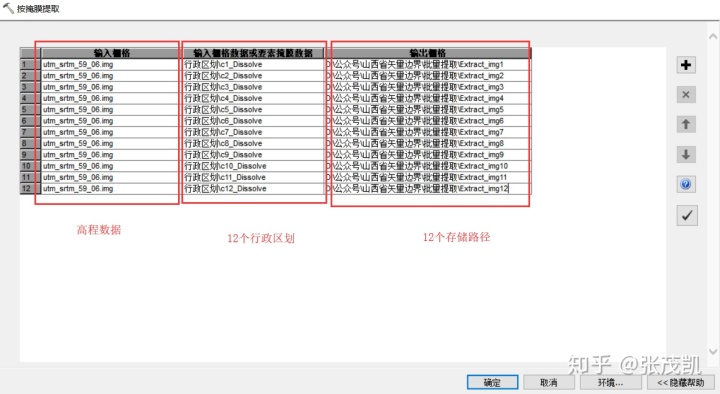The image size is (720, 394).
Task: Select row header number 10
Action: (x=30, y=166)
